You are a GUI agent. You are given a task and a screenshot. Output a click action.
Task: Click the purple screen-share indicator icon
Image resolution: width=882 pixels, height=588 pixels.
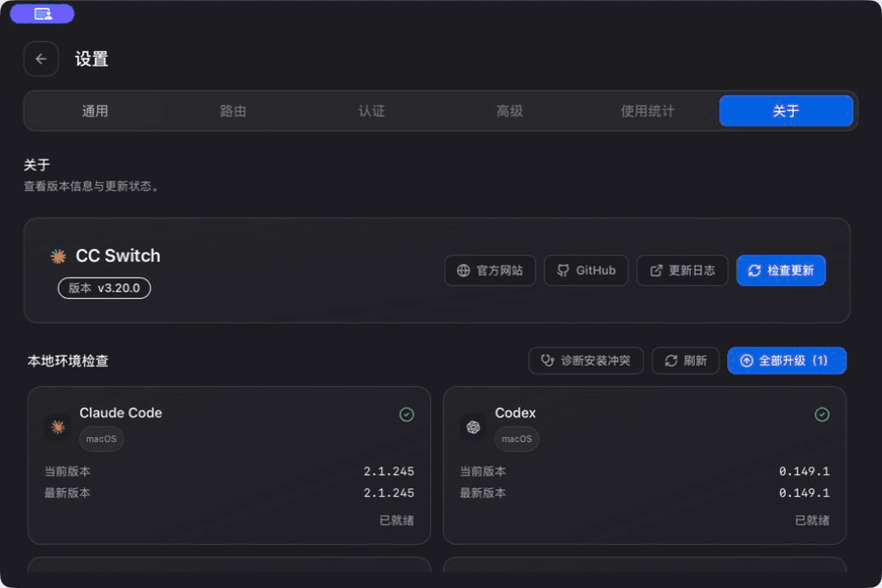(42, 14)
